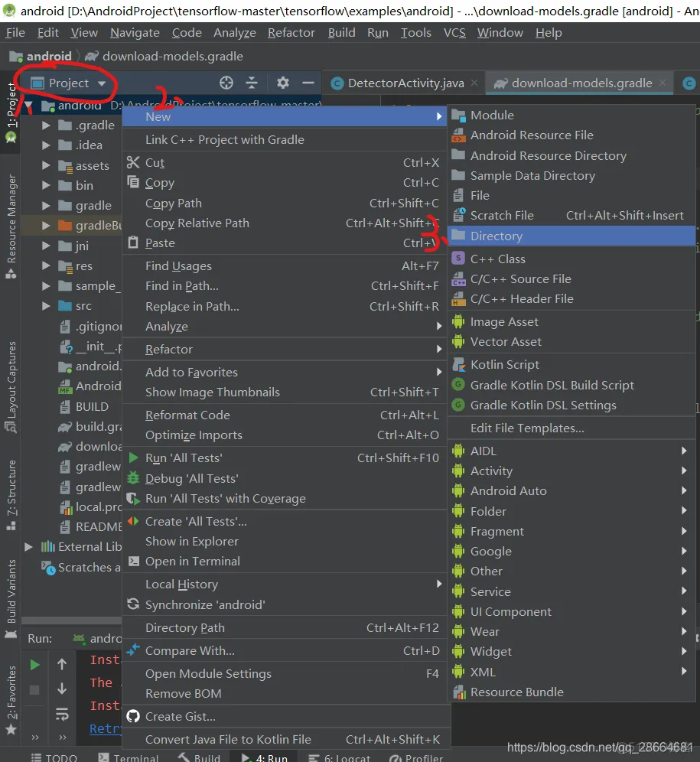Select Scratch File in New submenu
This screenshot has width=700, height=762.
(x=571, y=215)
